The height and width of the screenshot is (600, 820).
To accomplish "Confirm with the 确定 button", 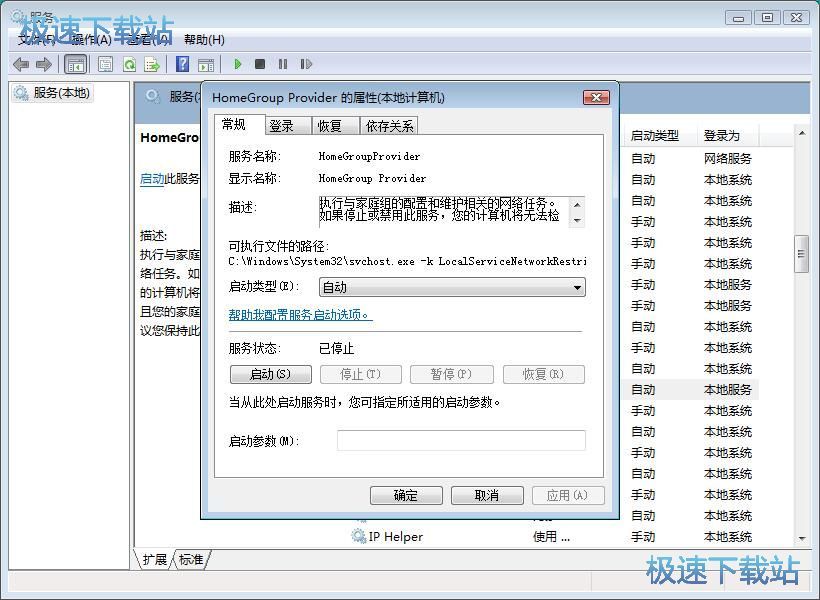I will [x=406, y=495].
